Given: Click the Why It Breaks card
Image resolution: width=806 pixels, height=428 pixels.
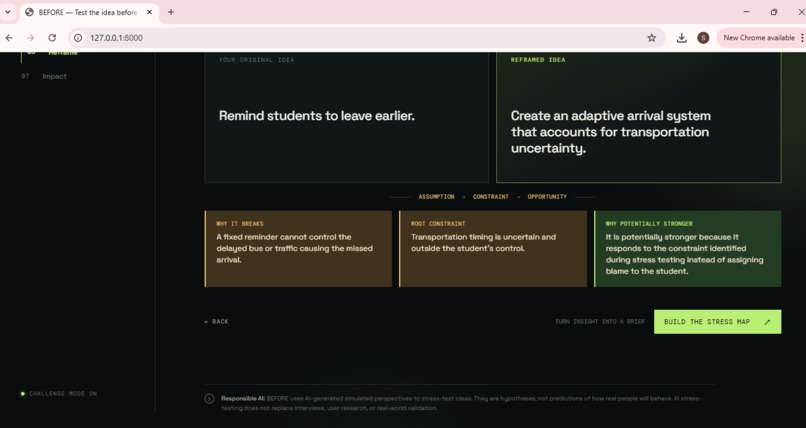Looking at the screenshot, I should (298, 249).
